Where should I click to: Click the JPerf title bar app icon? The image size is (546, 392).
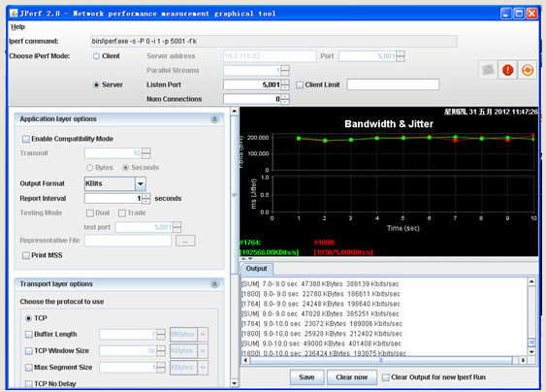coord(14,14)
